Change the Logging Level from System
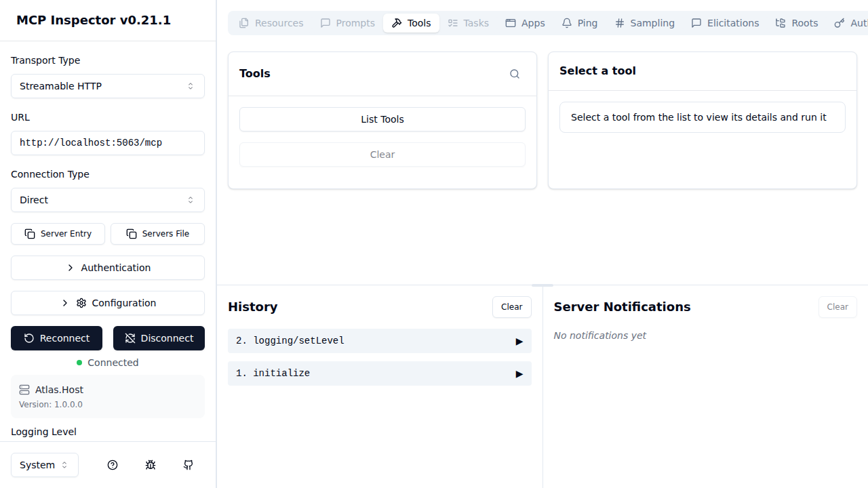 point(44,465)
